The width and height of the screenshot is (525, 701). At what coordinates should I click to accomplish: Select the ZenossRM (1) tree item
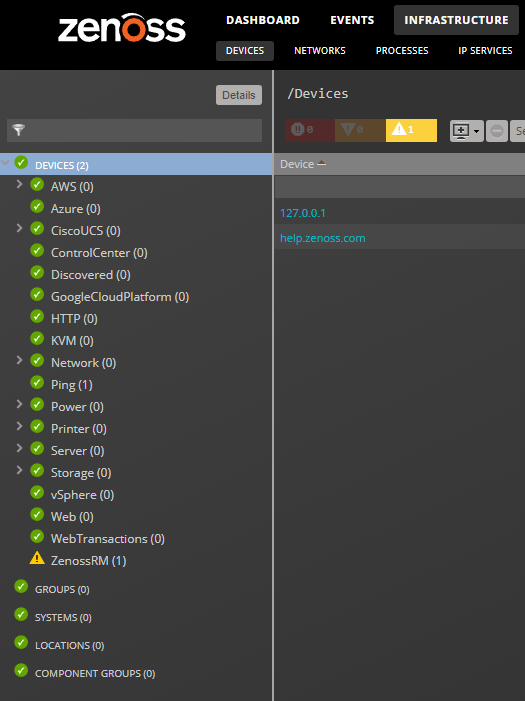[89, 561]
